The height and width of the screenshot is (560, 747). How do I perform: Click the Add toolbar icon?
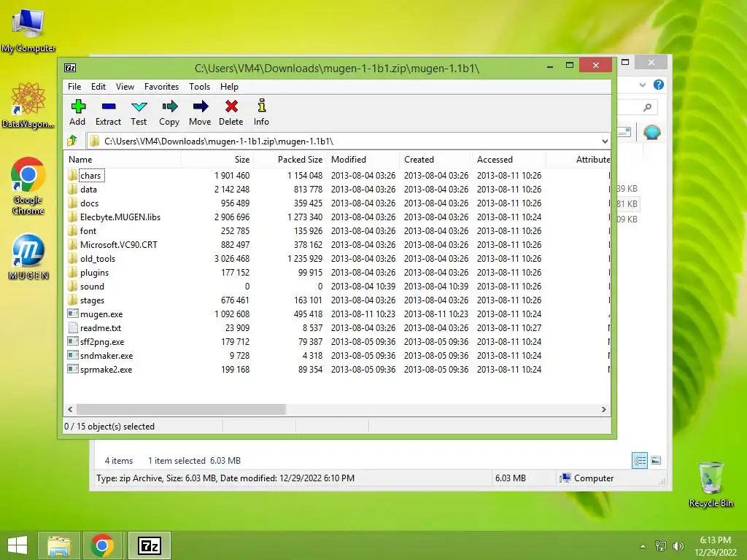(77, 106)
